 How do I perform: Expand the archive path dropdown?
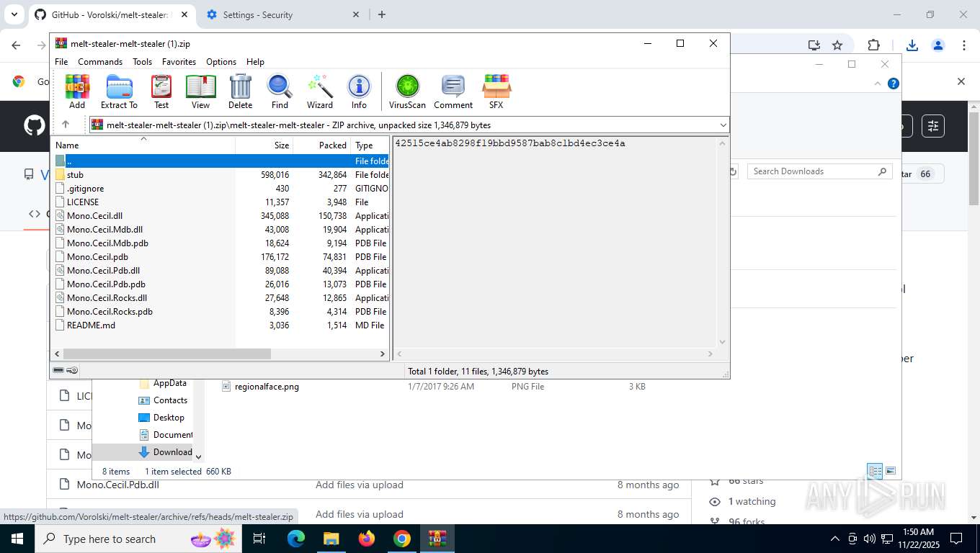click(x=723, y=125)
